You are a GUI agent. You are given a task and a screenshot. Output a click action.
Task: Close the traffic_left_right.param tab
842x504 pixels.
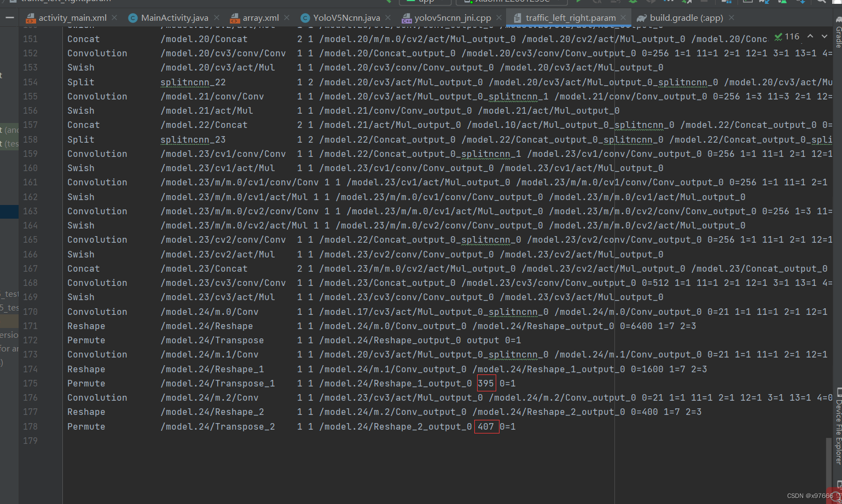624,17
